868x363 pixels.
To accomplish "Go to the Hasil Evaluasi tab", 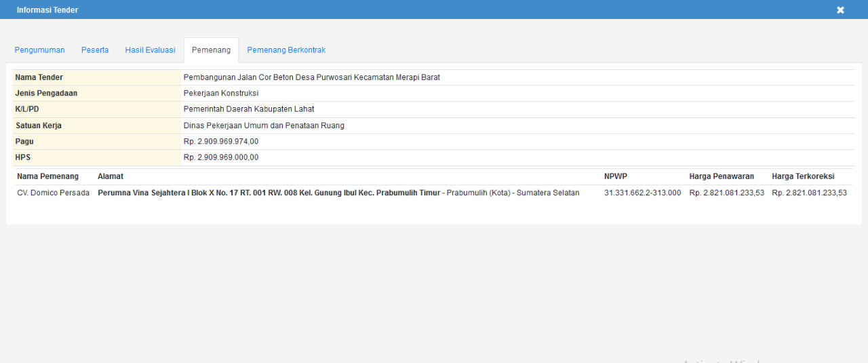I will point(150,50).
